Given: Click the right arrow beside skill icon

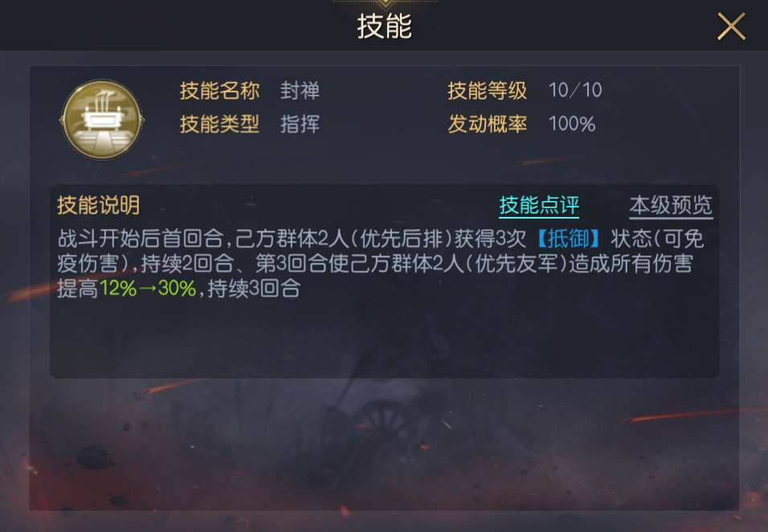Looking at the screenshot, I should tap(142, 120).
